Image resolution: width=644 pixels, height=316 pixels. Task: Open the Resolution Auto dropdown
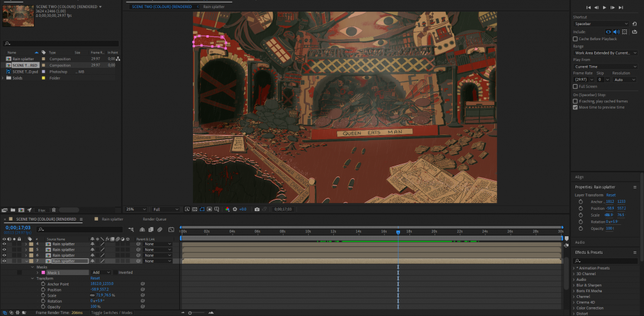pyautogui.click(x=625, y=80)
